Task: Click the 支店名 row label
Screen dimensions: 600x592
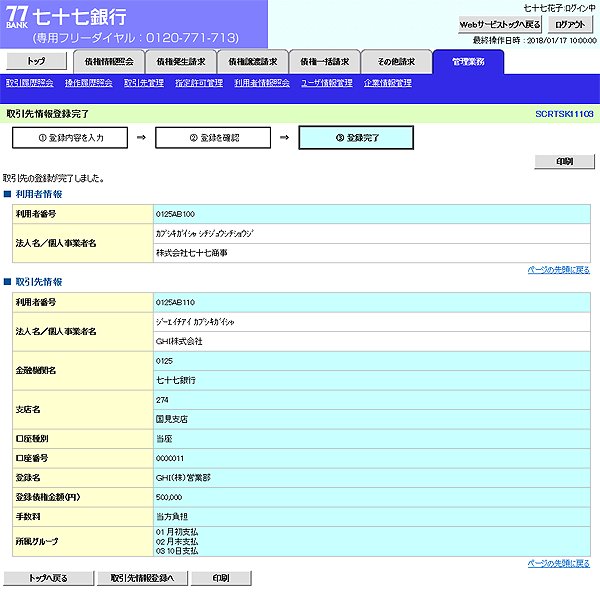Action: 28,410
